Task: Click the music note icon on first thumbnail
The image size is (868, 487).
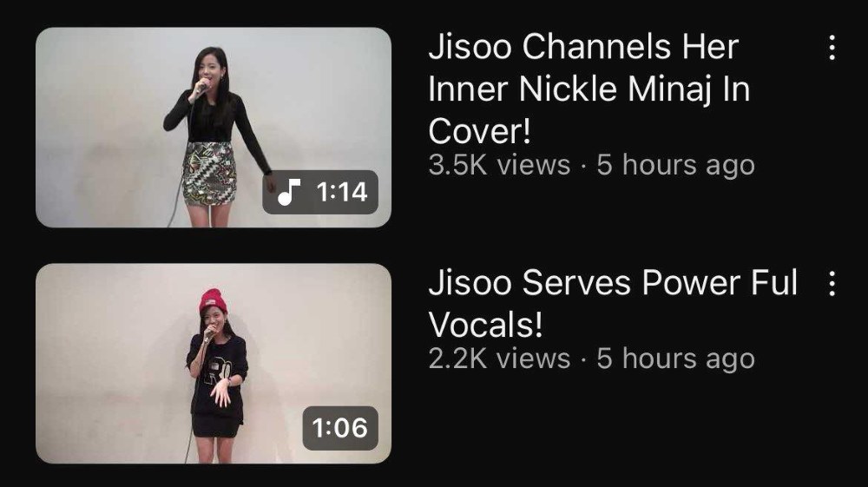Action: tap(288, 193)
